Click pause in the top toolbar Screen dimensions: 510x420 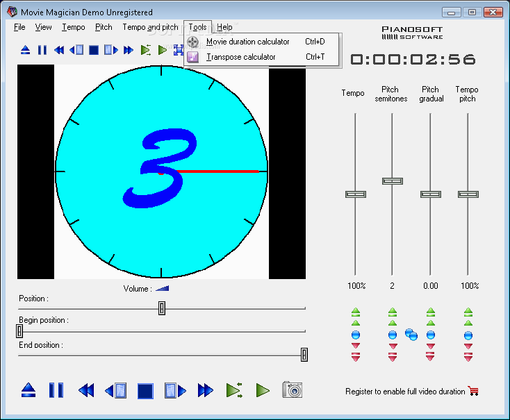click(42, 50)
